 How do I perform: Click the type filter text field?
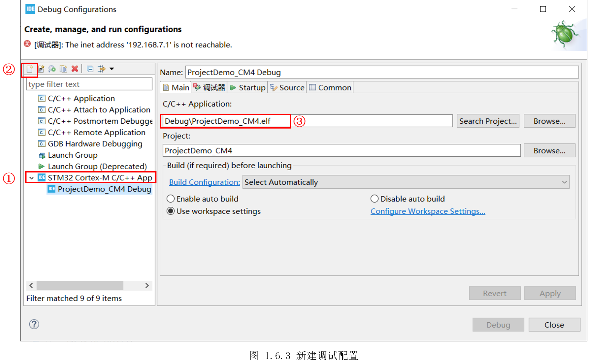(89, 84)
